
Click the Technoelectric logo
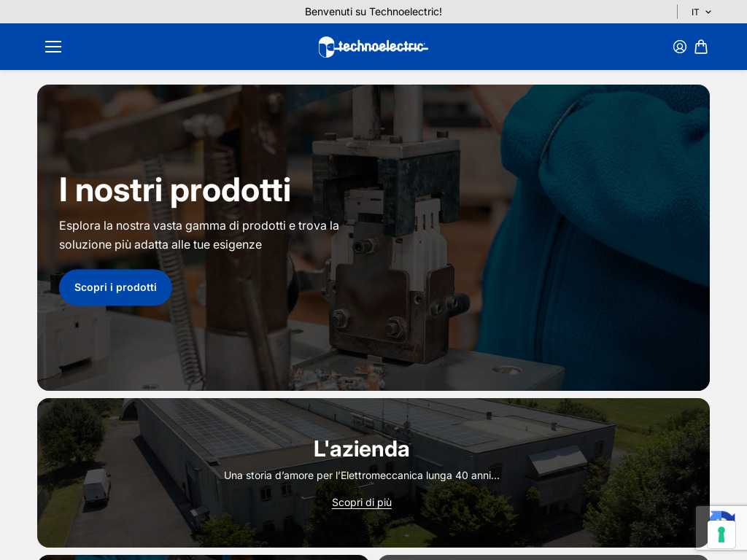click(373, 47)
